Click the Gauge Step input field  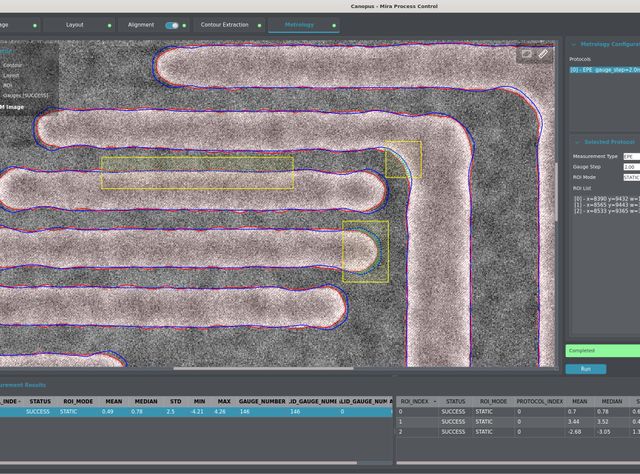click(x=631, y=167)
